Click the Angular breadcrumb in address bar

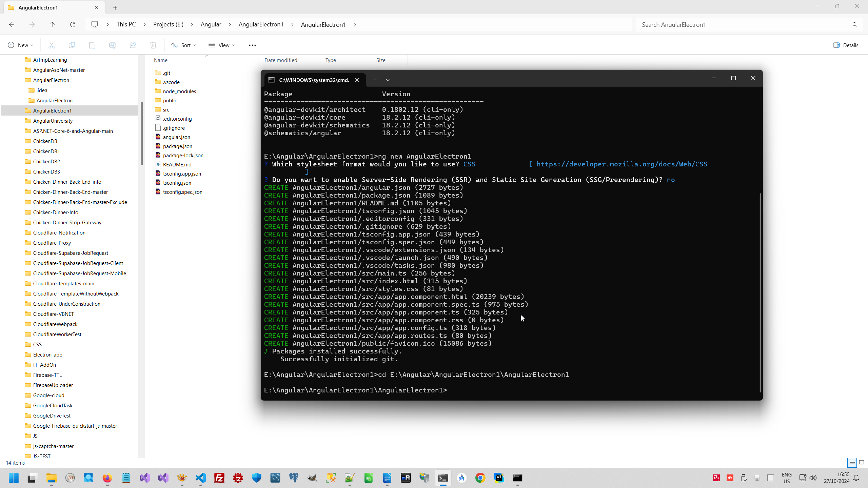click(211, 24)
